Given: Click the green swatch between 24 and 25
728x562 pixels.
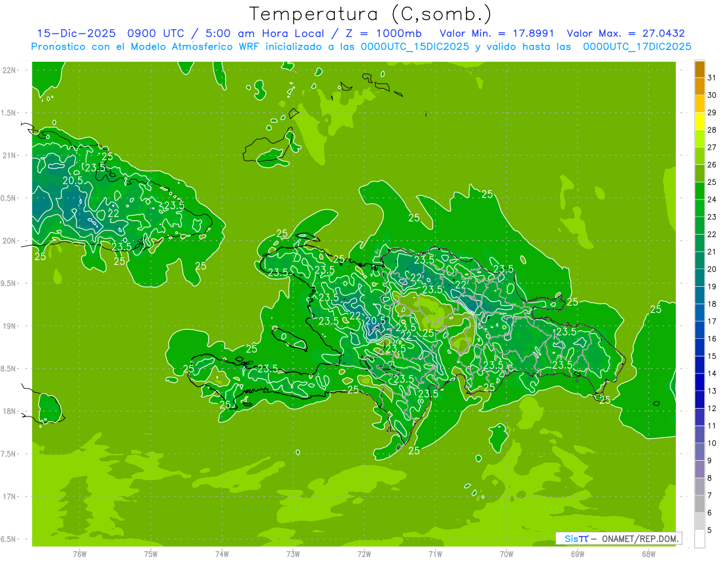Looking at the screenshot, I should click(699, 190).
